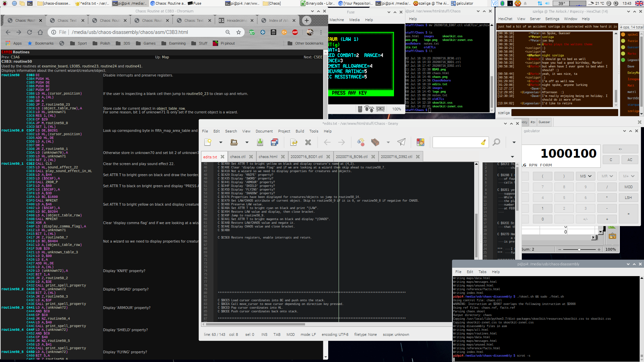644x362 pixels.
Task: Expand Geany document tab list arrow
Action: [x=512, y=157]
